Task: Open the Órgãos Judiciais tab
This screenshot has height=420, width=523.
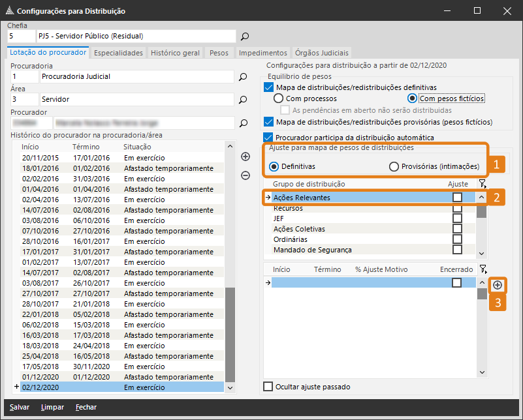Action: coord(322,53)
